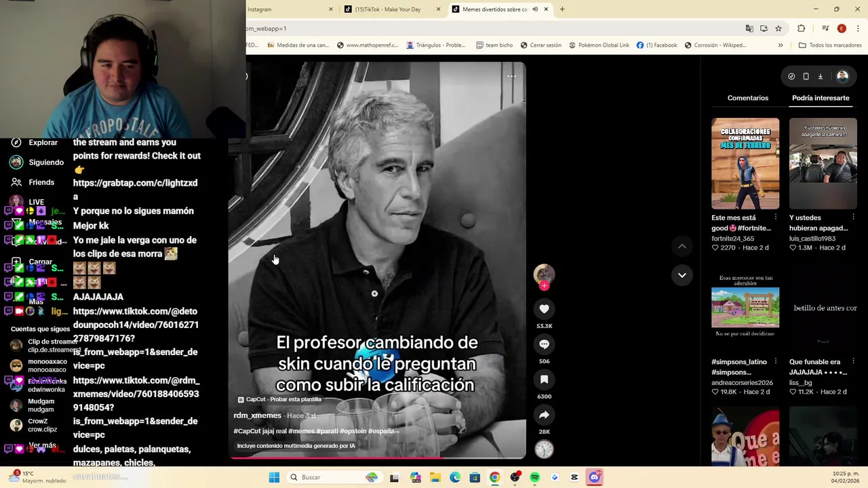868x488 pixels.
Task: Open options for #simpsons_latino video
Action: [x=776, y=361]
